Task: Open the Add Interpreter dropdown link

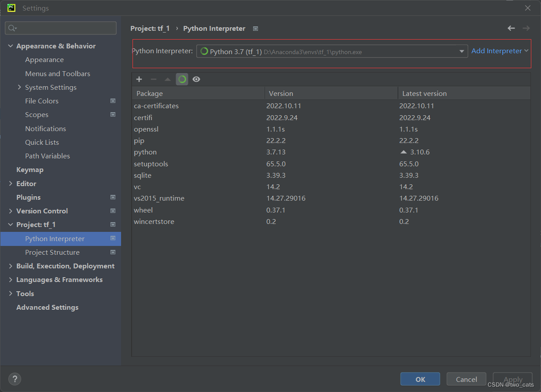Action: click(500, 51)
